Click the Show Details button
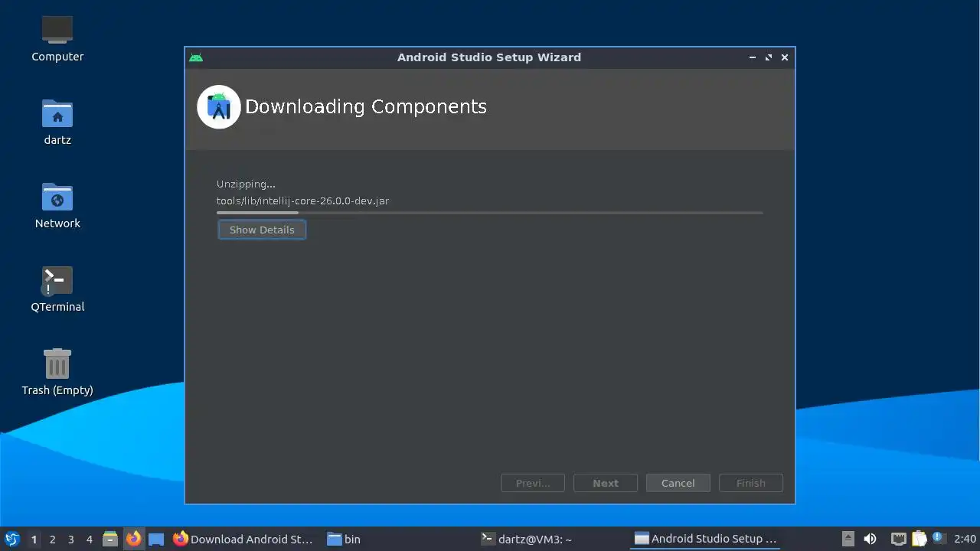Viewport: 980px width, 551px height. [262, 230]
